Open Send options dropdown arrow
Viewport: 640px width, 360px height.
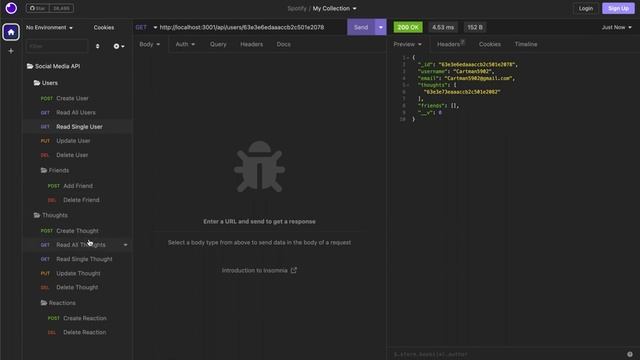(380, 27)
